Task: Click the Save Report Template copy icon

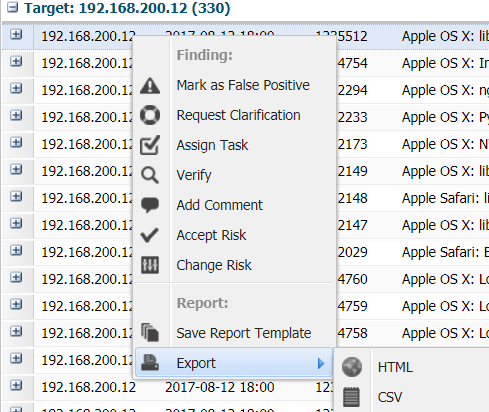Action: coord(150,332)
